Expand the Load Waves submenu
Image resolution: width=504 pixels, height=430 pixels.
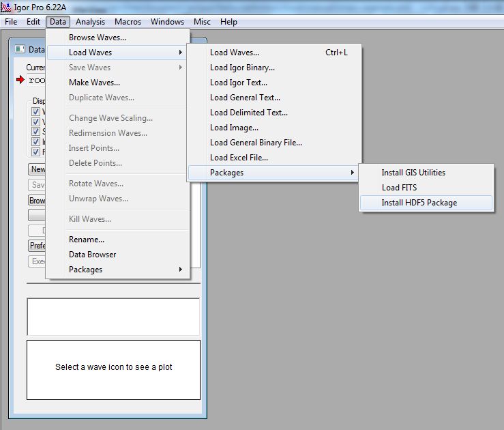116,53
